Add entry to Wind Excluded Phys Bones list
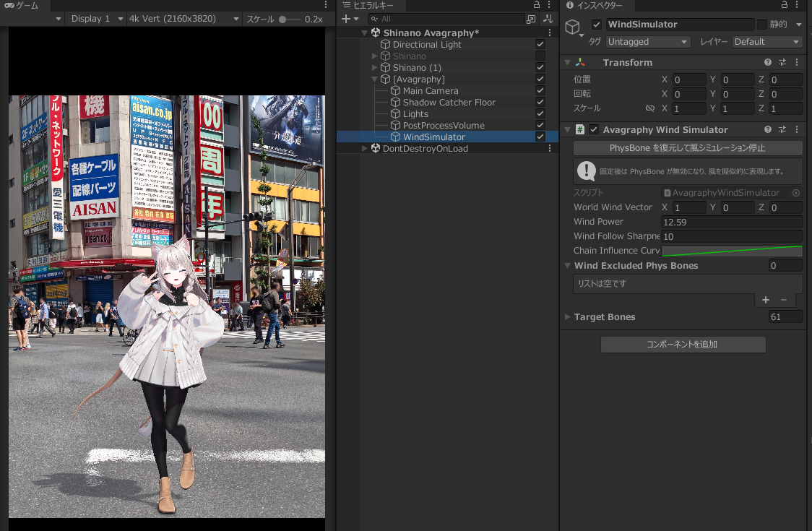The height and width of the screenshot is (531, 812). [x=766, y=300]
